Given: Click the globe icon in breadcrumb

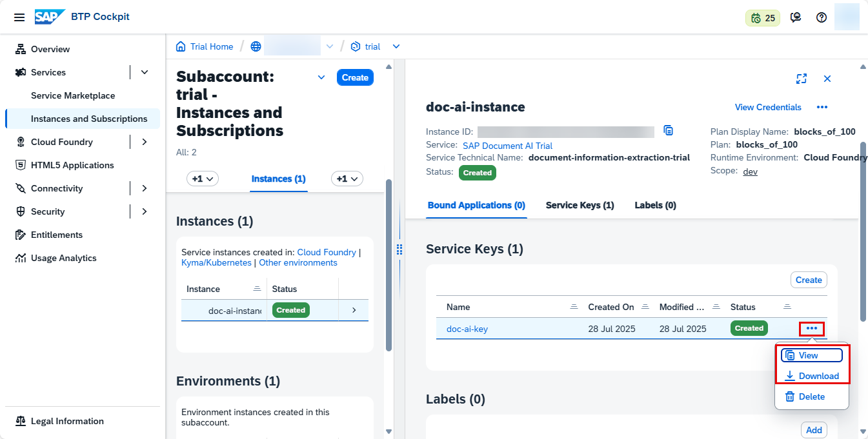Looking at the screenshot, I should 256,46.
